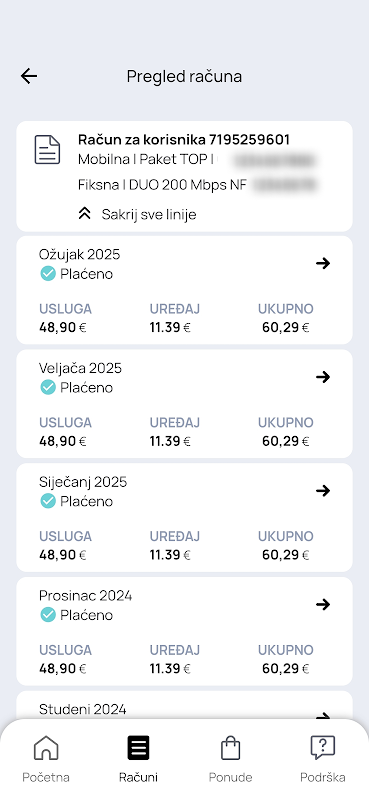Click Ožujak 2025 total amount 60,29 €
The width and height of the screenshot is (369, 800).
(x=286, y=328)
